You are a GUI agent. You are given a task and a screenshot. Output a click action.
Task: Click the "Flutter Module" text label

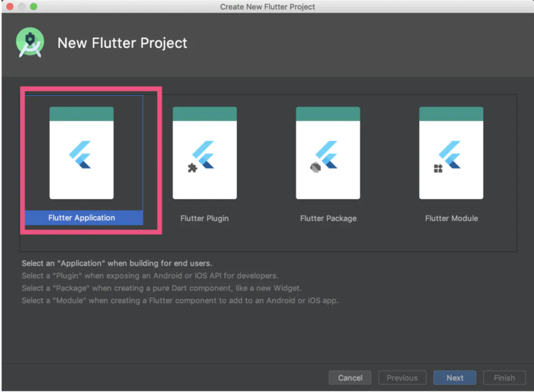click(451, 218)
